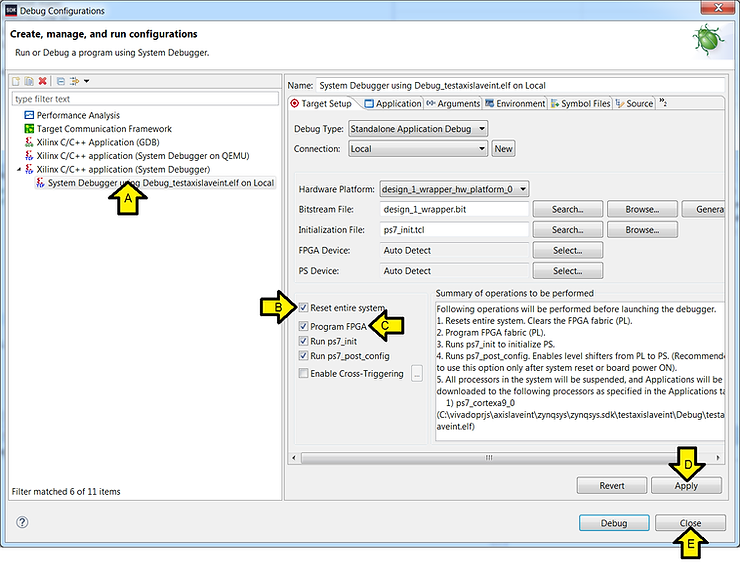Click the Revert button
Image resolution: width=740 pixels, height=572 pixels.
pyautogui.click(x=612, y=486)
